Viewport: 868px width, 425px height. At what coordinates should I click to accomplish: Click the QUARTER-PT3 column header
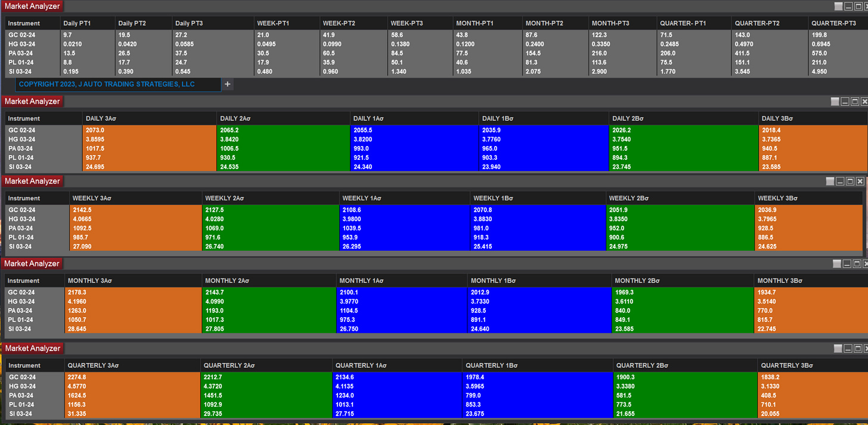coord(838,23)
